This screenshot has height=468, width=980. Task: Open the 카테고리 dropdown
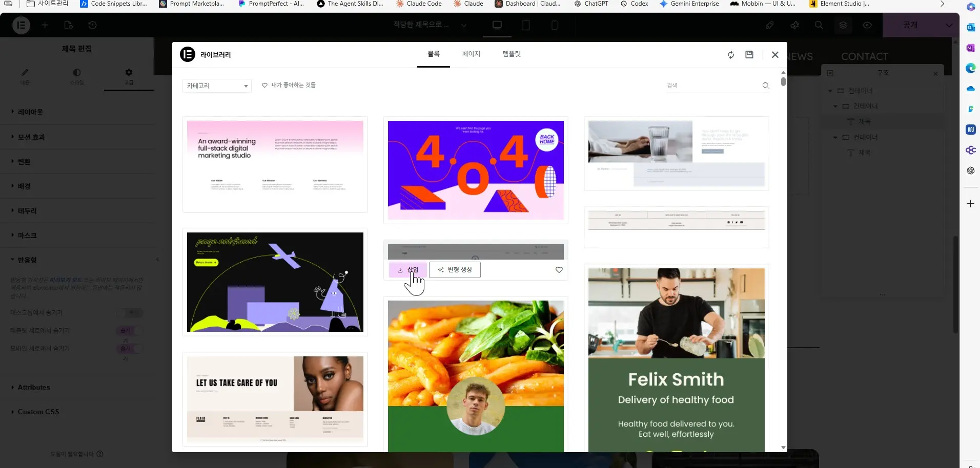pyautogui.click(x=217, y=86)
